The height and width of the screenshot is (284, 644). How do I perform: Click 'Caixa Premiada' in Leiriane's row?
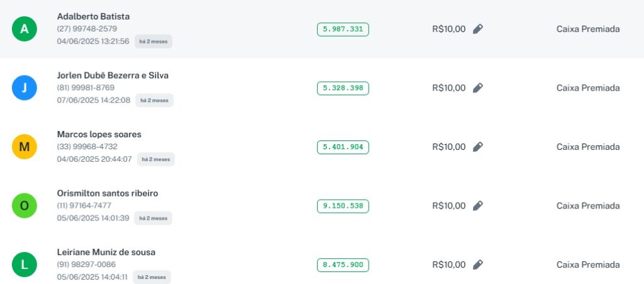click(588, 264)
